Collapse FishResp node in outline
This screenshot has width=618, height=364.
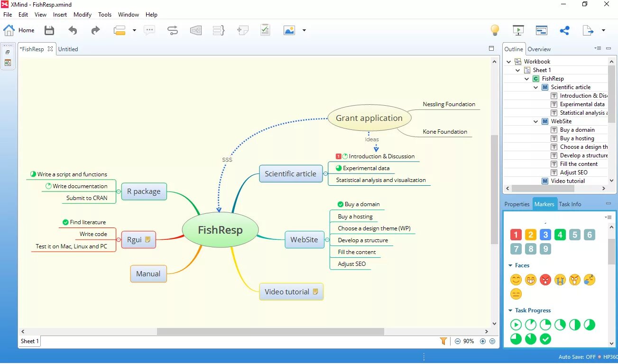[x=527, y=79]
